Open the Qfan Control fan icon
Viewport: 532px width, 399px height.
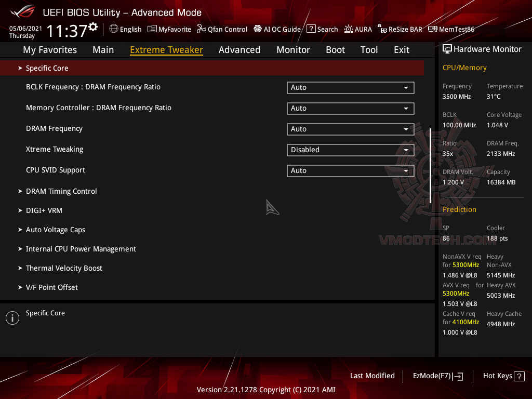[x=202, y=29]
